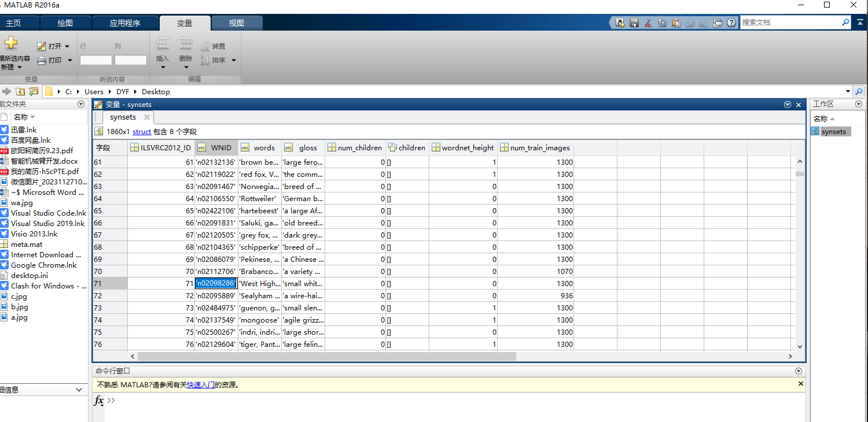The image size is (868, 422).
Task: Switch to the 视图 tab
Action: click(237, 23)
